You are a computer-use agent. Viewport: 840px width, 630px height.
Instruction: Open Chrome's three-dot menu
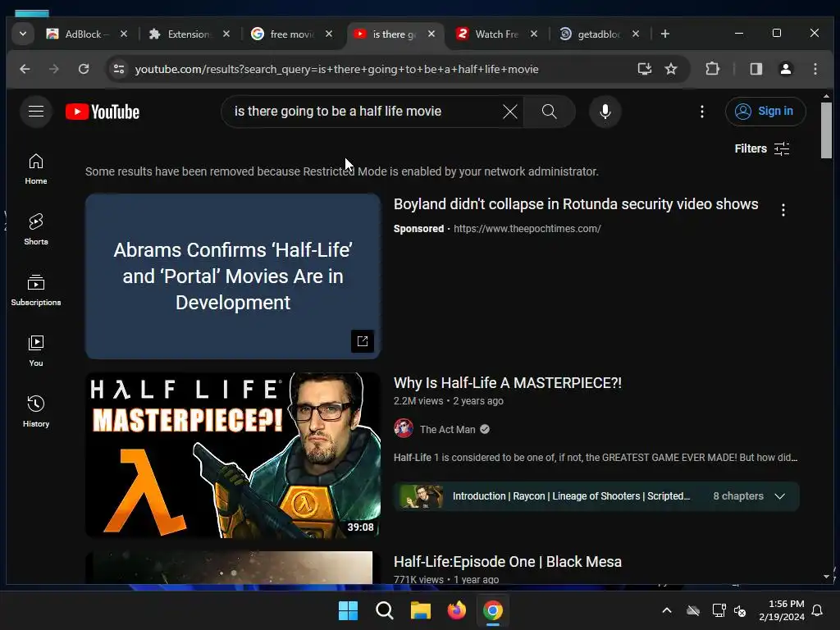click(815, 69)
